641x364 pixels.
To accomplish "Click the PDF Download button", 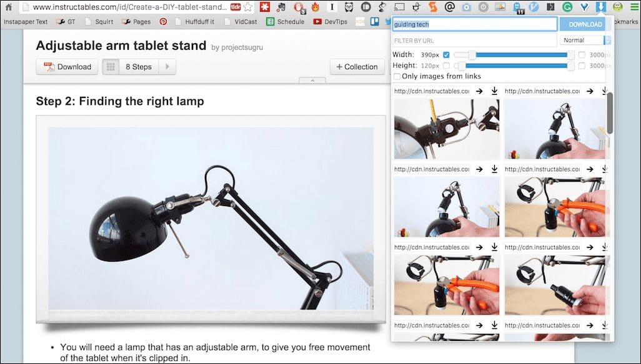I will tap(67, 67).
